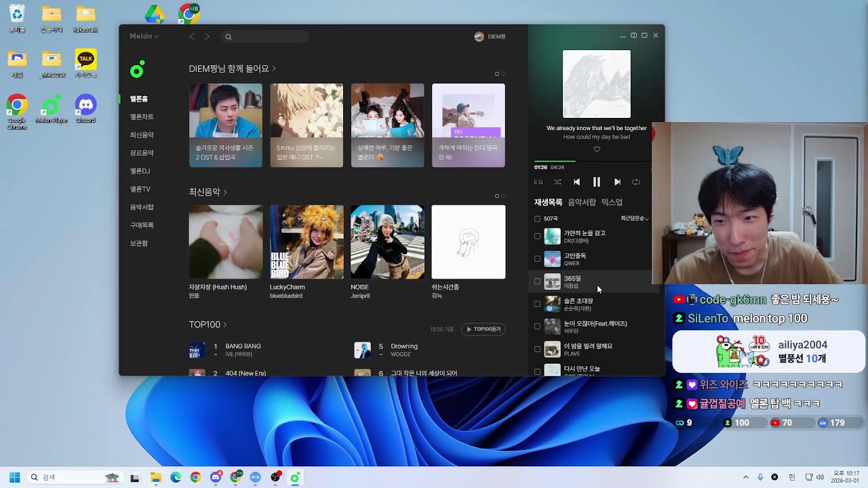The height and width of the screenshot is (488, 868).
Task: Open KakaoTalk yellow desktop icon
Action: tap(85, 62)
